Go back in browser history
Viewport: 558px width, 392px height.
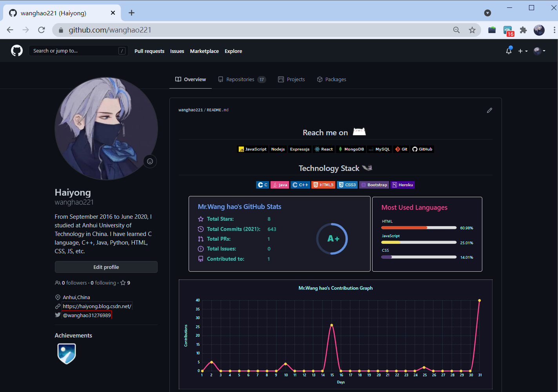[10, 30]
